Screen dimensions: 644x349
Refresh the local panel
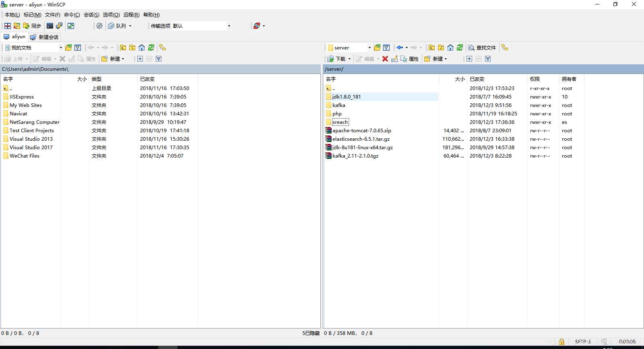pos(151,47)
